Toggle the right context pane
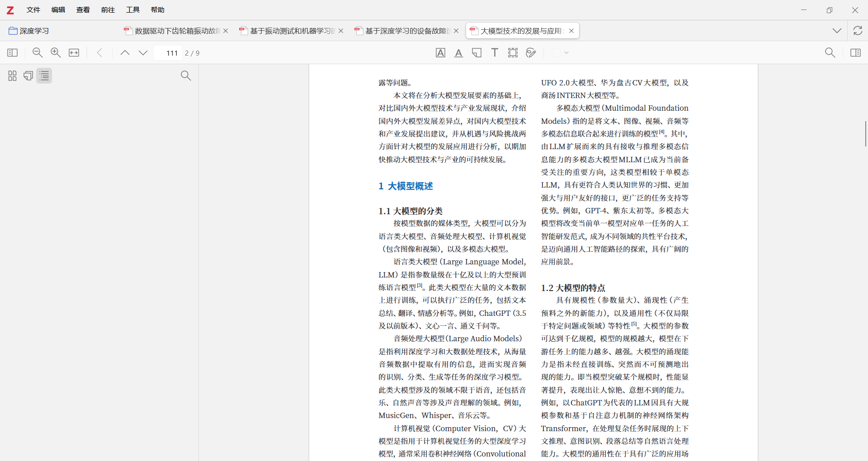Screen dimensions: 868x461 pos(855,53)
